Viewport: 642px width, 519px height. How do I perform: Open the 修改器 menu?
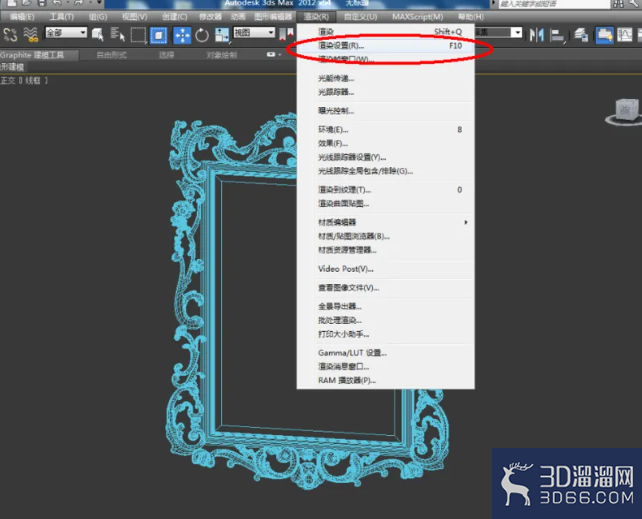(x=210, y=17)
